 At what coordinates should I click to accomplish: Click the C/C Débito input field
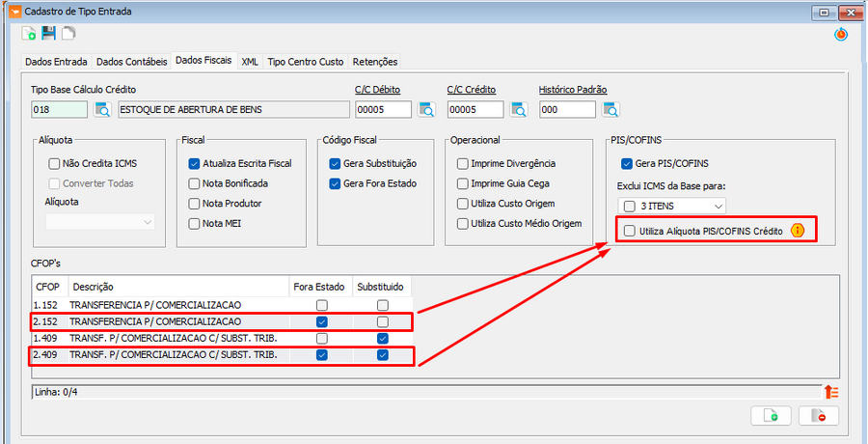coord(383,109)
